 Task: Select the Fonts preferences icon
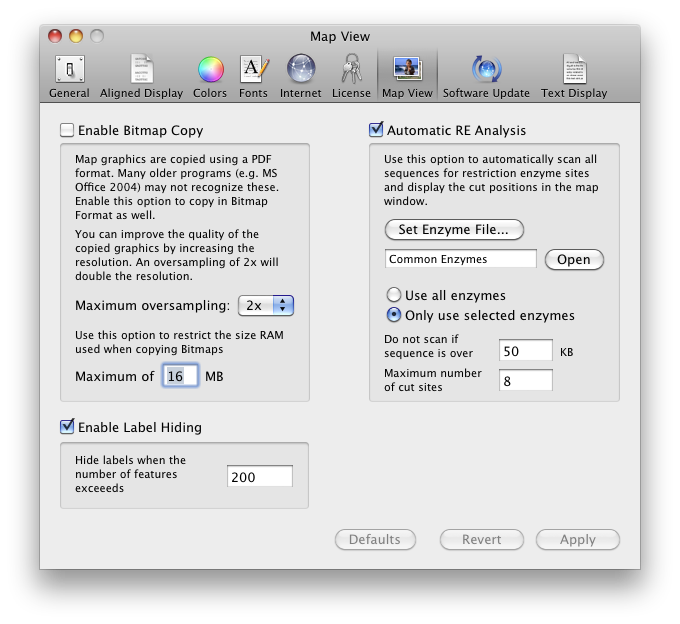[253, 77]
